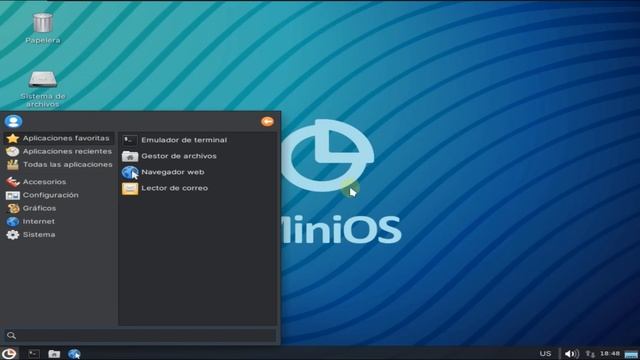
Task: Click the Gráficos category icon
Action: (13, 208)
